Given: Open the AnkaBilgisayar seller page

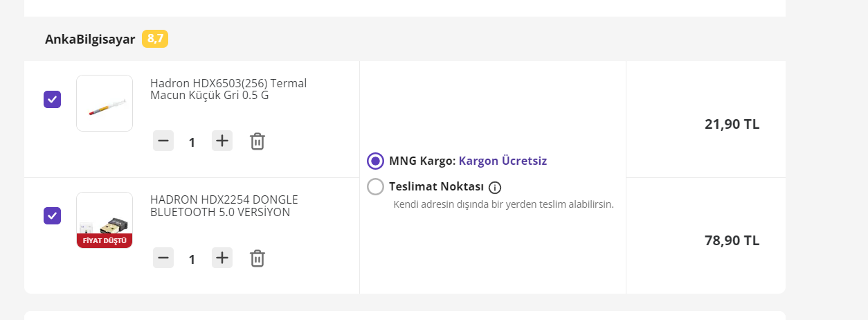Looking at the screenshot, I should 90,39.
